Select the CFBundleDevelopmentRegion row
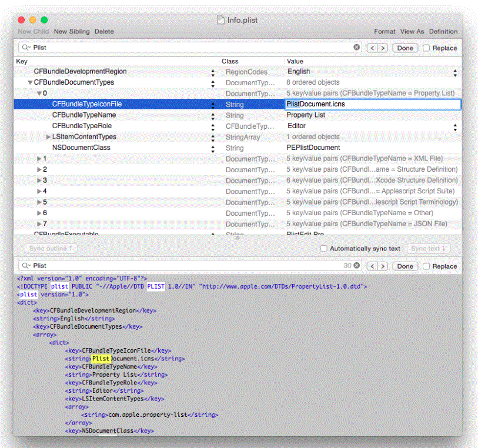Screen dimensions: 478x448 [238, 72]
